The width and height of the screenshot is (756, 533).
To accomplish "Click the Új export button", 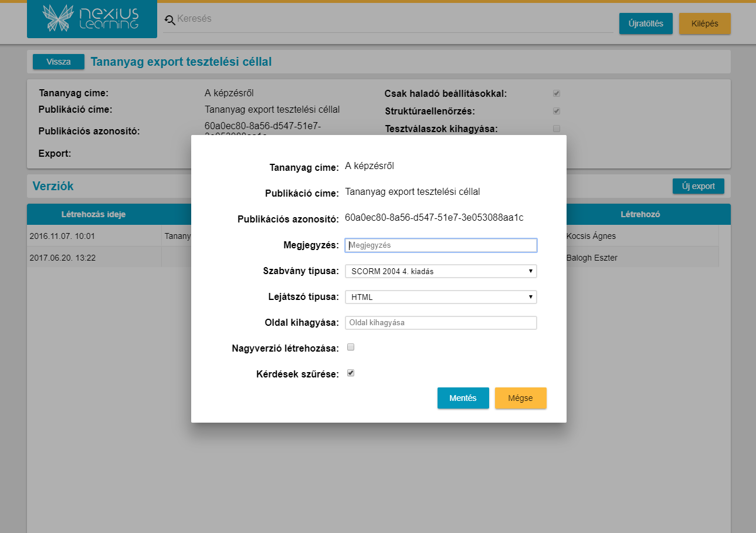I will click(x=698, y=186).
